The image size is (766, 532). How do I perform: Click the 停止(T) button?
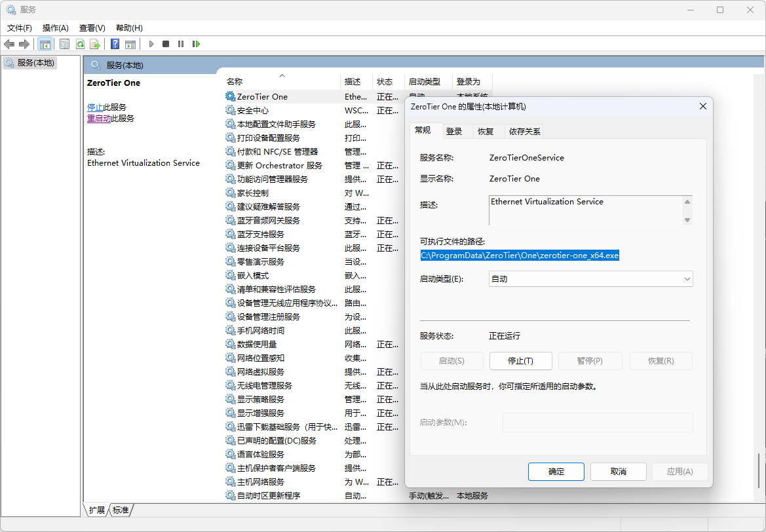(x=520, y=361)
